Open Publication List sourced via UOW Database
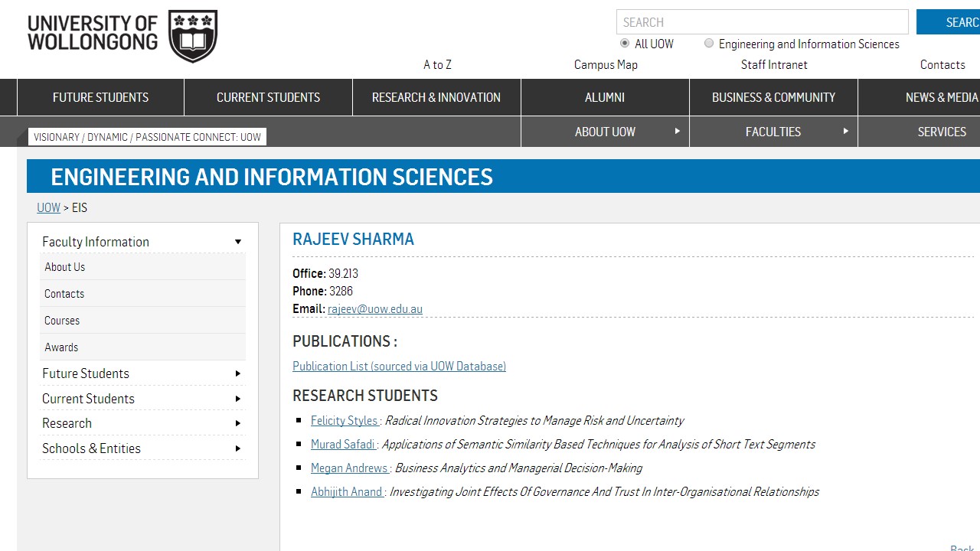Screen dimensions: 980x551 pos(399,367)
